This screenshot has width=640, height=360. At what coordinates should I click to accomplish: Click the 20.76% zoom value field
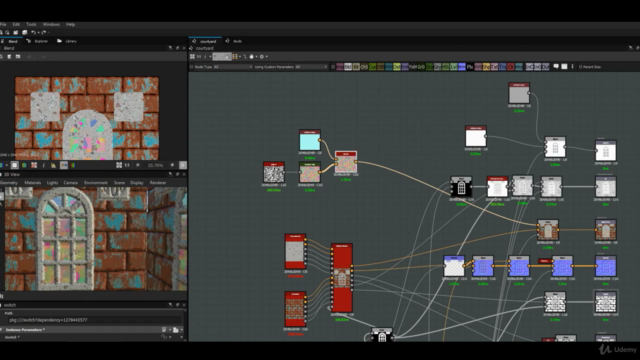point(155,165)
